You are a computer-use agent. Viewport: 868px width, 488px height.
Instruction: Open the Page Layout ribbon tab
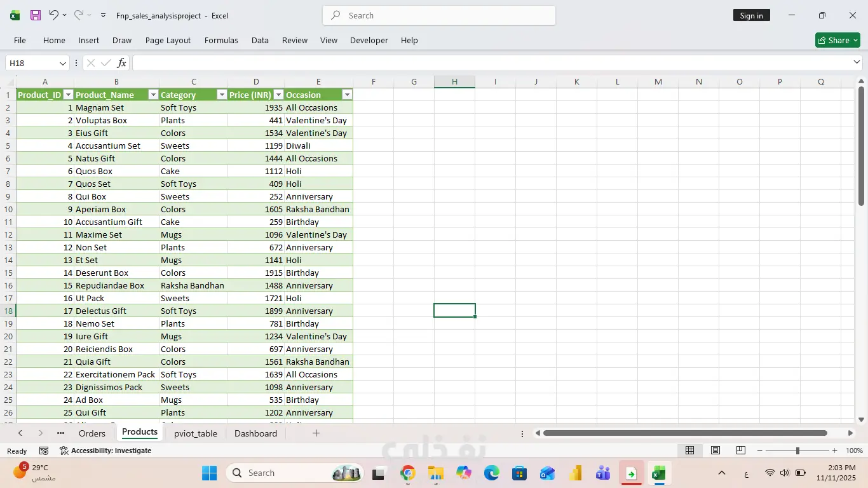pos(168,40)
